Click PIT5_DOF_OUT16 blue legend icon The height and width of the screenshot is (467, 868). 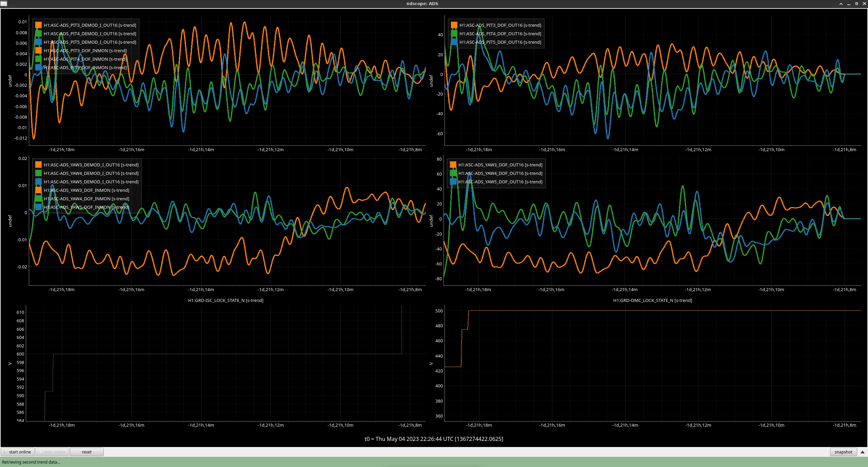[454, 42]
